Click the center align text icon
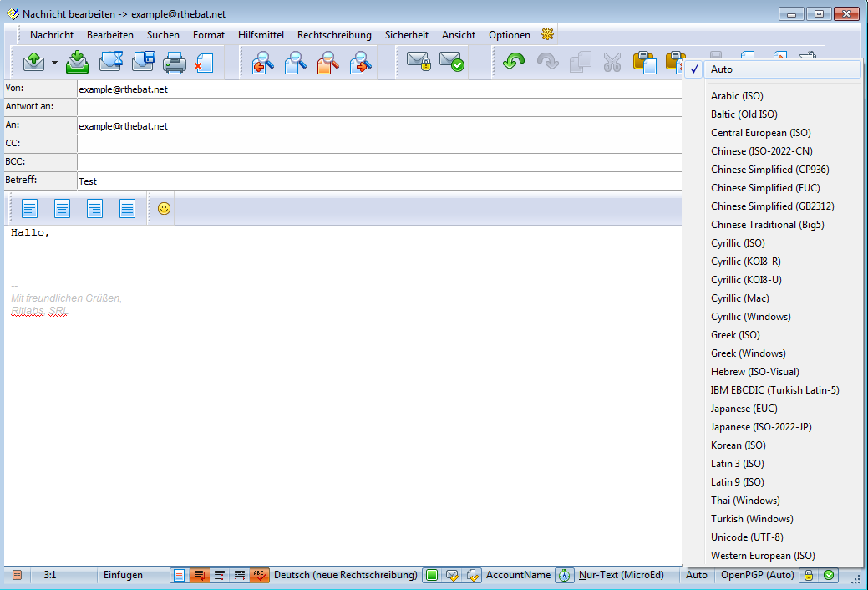Screen dimensions: 868x590 63,208
